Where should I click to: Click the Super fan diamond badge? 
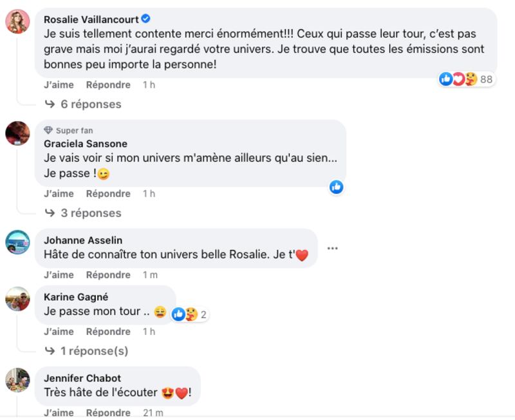click(48, 130)
